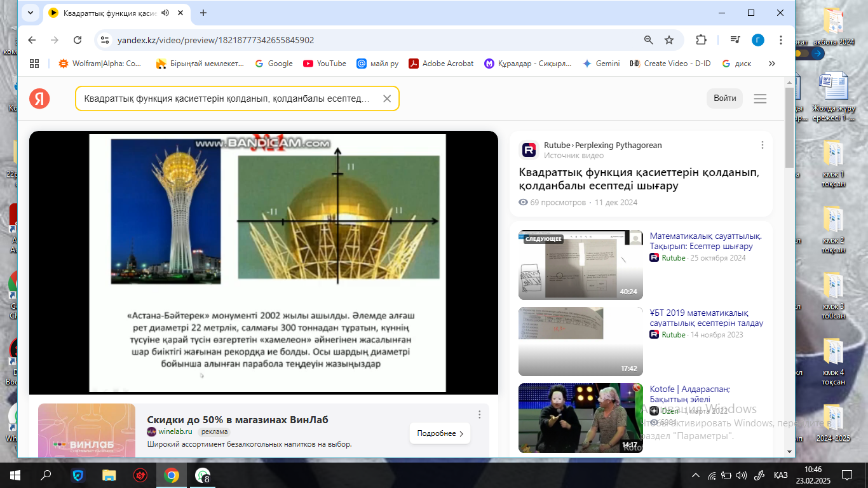Open the Chrome extensions menu
Image resolution: width=868 pixels, height=488 pixels.
701,40
